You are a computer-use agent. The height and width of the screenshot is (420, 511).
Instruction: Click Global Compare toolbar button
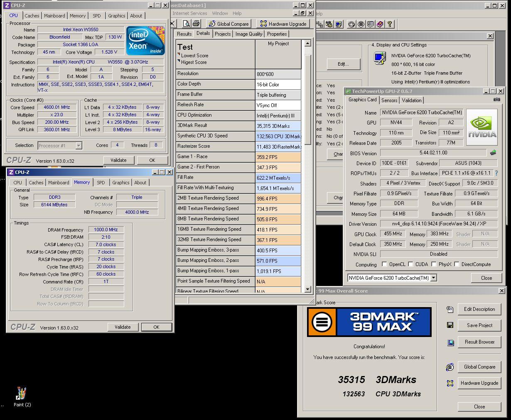pyautogui.click(x=229, y=24)
